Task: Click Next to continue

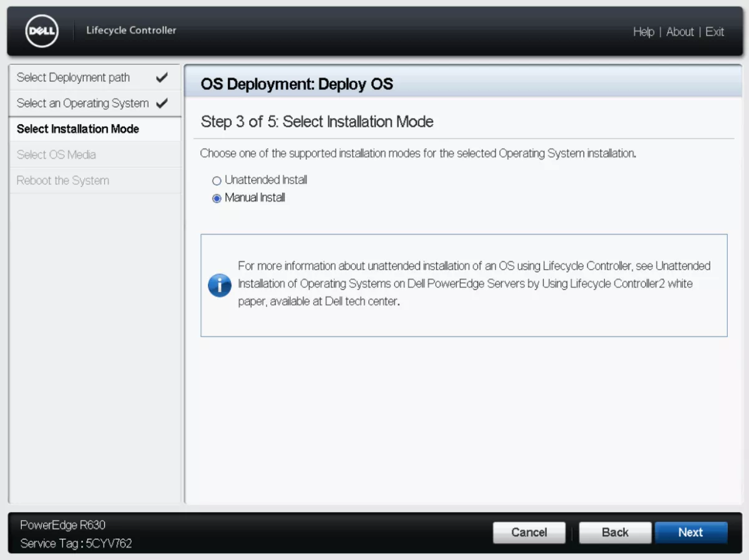Action: coord(691,533)
